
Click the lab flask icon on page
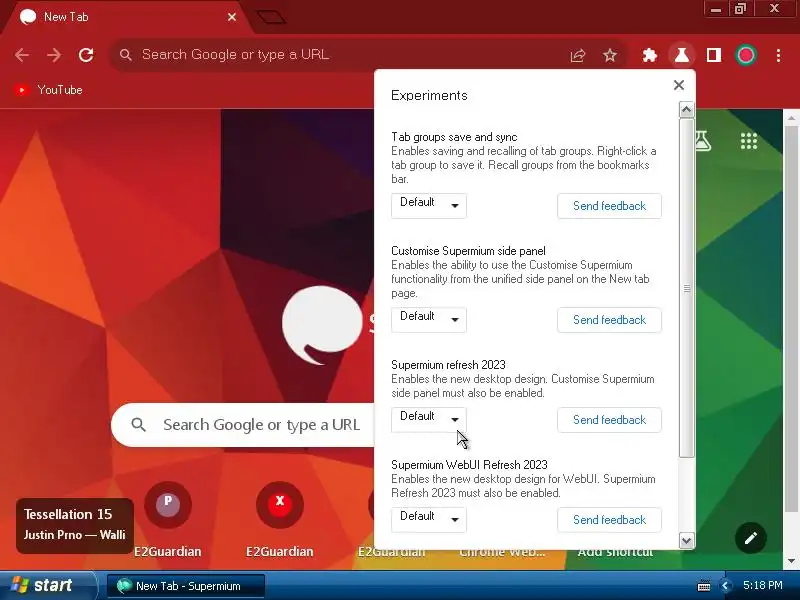tap(703, 141)
